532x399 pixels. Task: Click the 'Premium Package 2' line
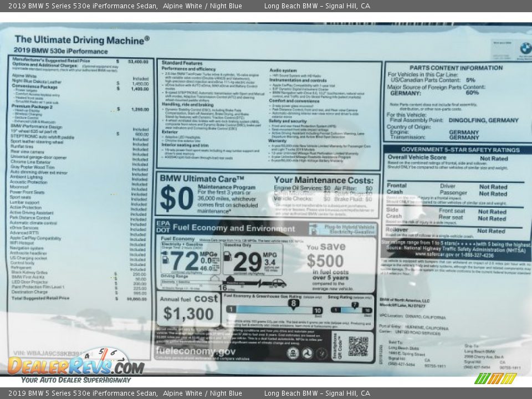32,107
